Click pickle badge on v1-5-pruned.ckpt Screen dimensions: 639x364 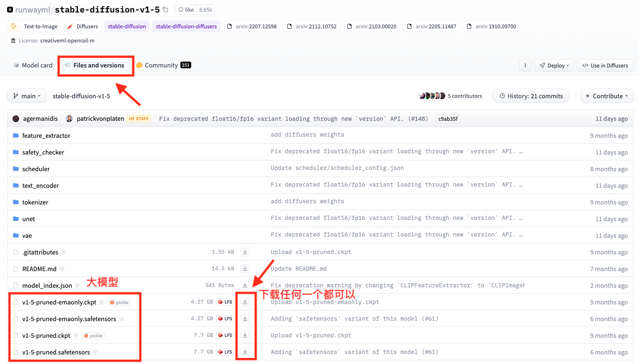tap(93, 336)
